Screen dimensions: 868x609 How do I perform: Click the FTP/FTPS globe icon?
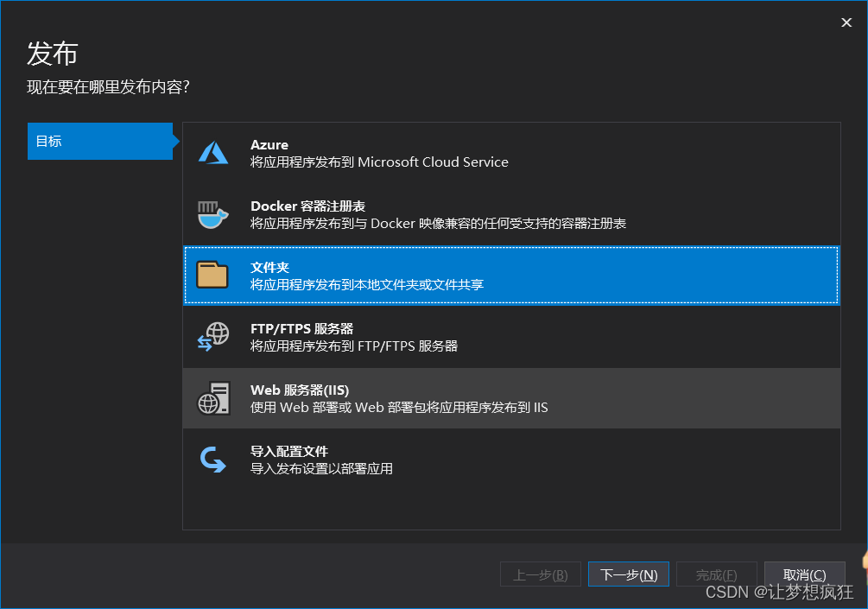(x=213, y=337)
